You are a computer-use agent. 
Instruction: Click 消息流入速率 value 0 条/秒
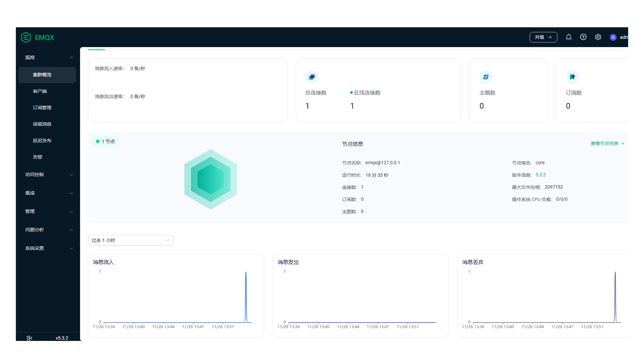point(138,68)
